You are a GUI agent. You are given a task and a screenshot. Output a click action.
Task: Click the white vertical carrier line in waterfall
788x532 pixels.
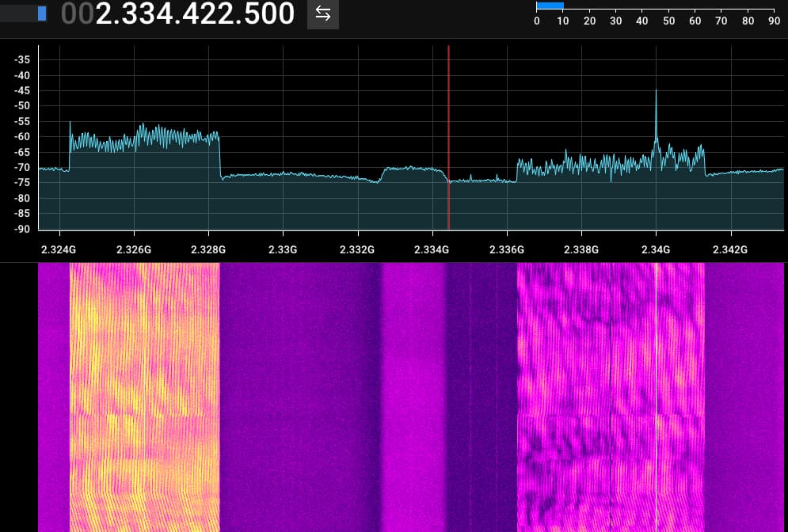[656, 397]
